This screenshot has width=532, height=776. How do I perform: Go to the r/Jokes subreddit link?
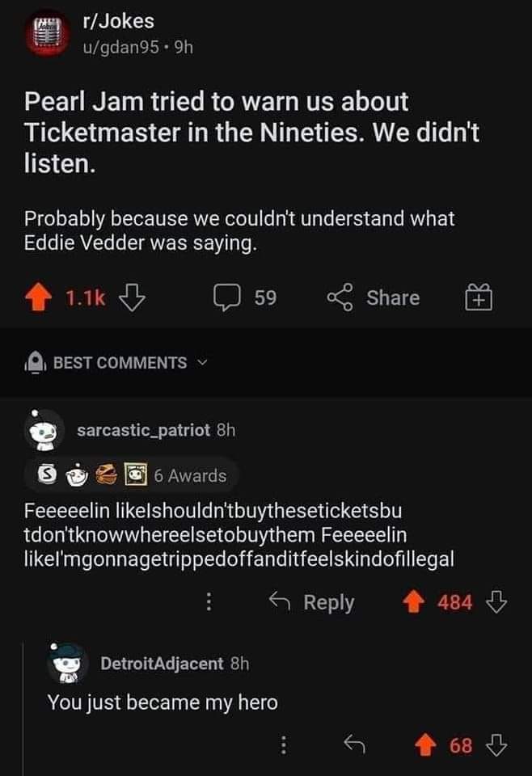coord(118,22)
